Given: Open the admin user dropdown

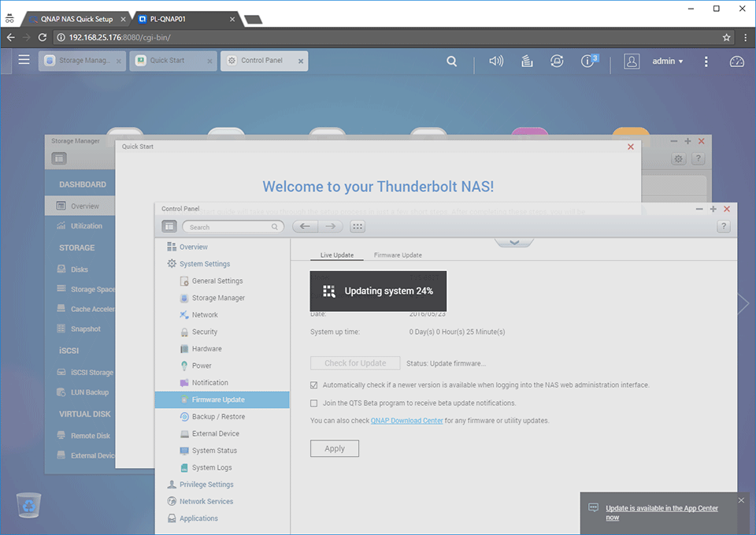Looking at the screenshot, I should 667,61.
